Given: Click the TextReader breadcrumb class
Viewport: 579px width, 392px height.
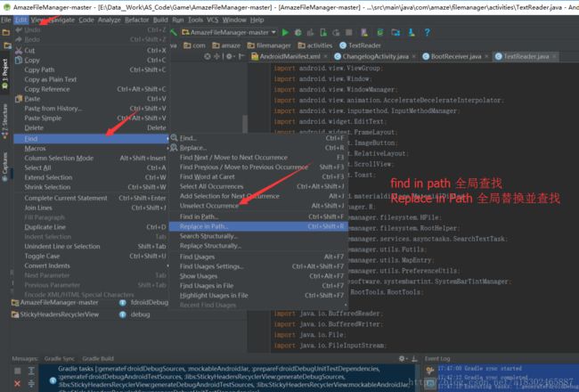Looking at the screenshot, I should (x=360, y=45).
